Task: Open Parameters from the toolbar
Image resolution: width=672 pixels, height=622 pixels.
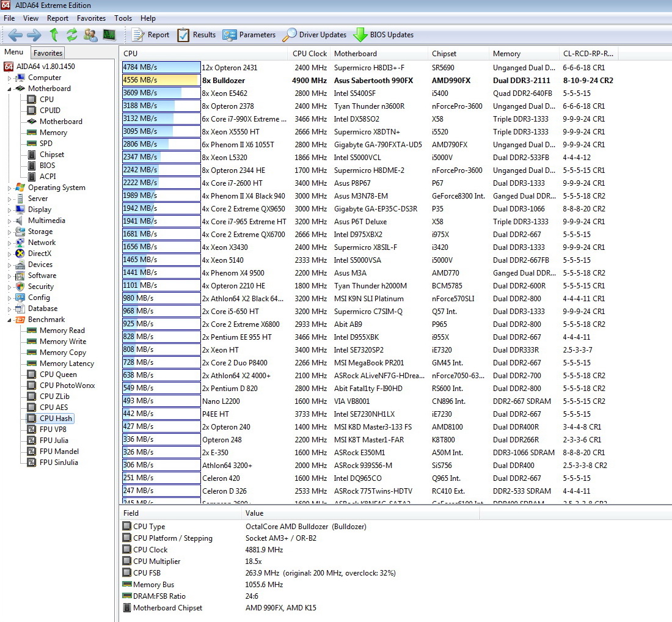Action: (x=249, y=35)
